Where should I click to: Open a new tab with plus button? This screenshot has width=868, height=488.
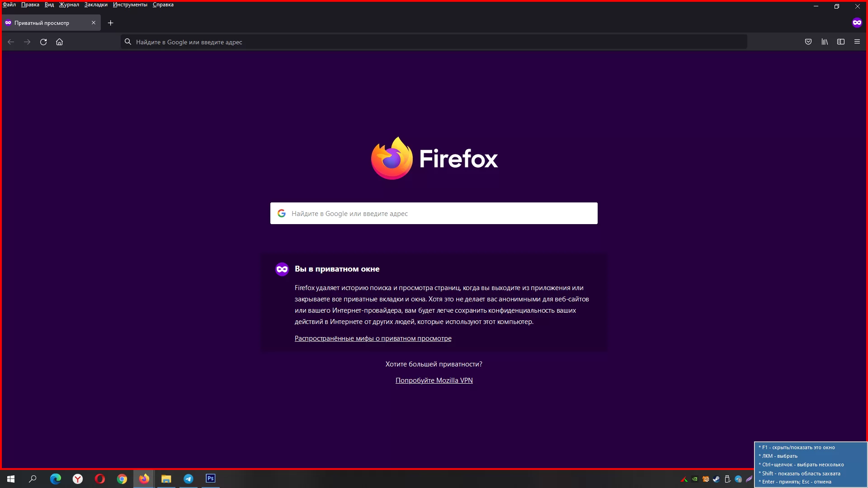click(110, 23)
